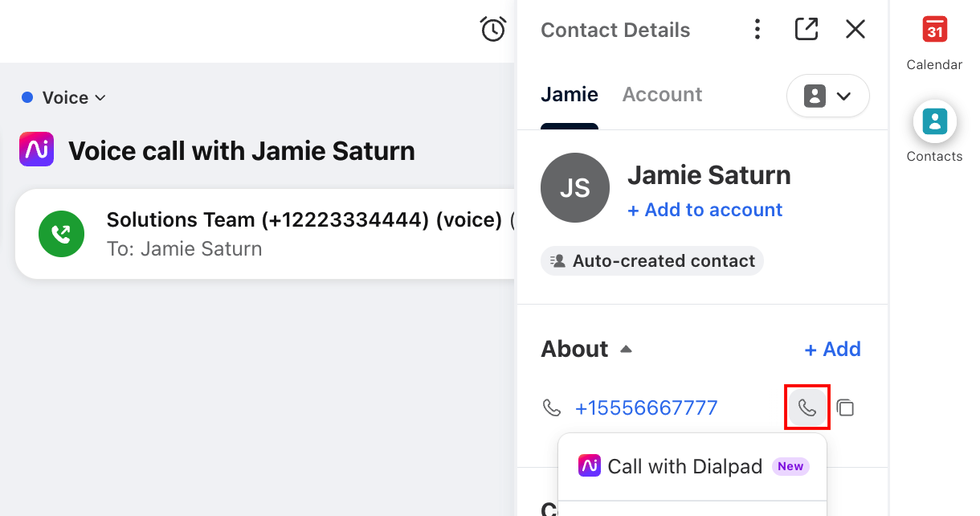Open the three-dot more options menu
This screenshot has height=516, width=980.
(757, 30)
